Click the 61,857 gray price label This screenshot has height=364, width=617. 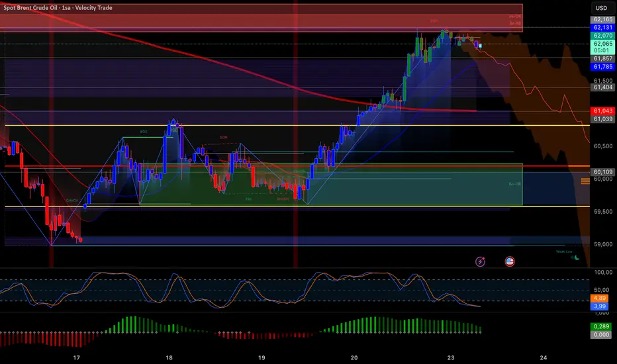coord(602,59)
